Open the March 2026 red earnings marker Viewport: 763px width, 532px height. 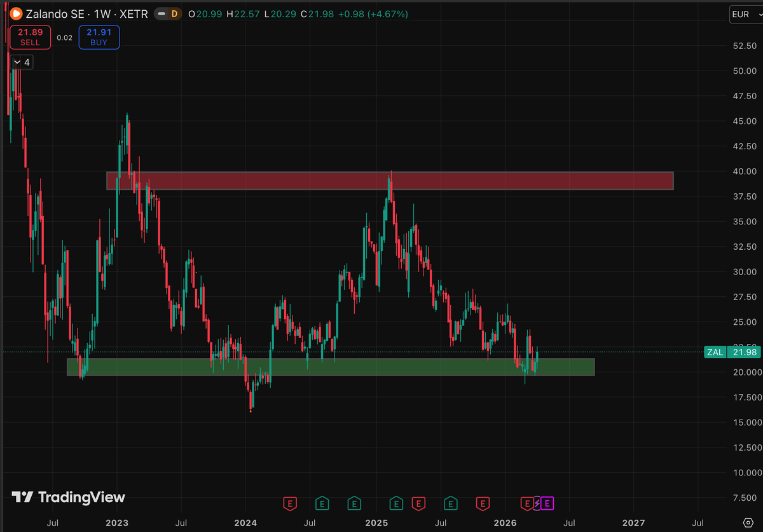tap(526, 503)
